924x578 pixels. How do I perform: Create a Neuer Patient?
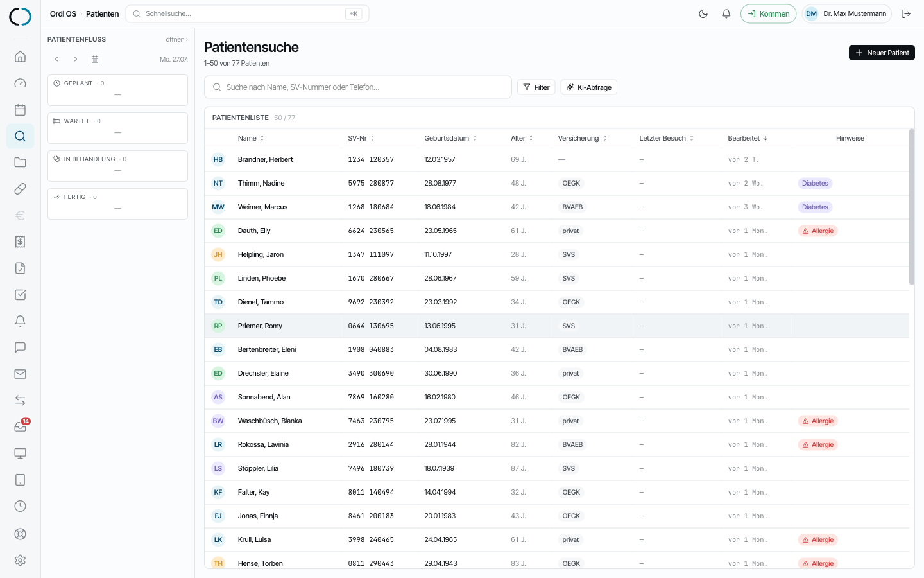[x=882, y=53]
